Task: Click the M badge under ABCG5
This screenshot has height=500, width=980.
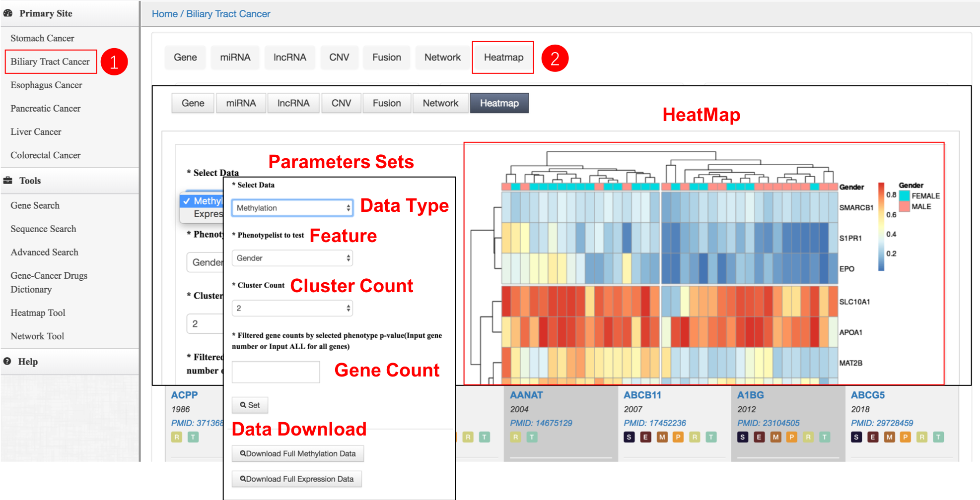Action: [889, 437]
